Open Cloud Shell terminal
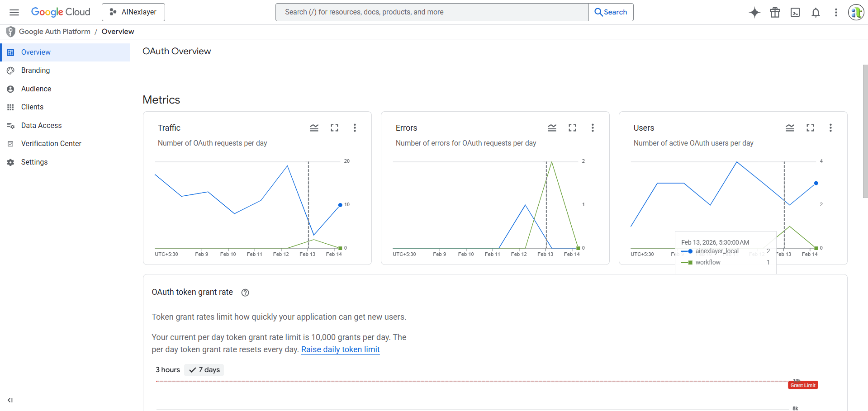The height and width of the screenshot is (411, 868). click(795, 12)
